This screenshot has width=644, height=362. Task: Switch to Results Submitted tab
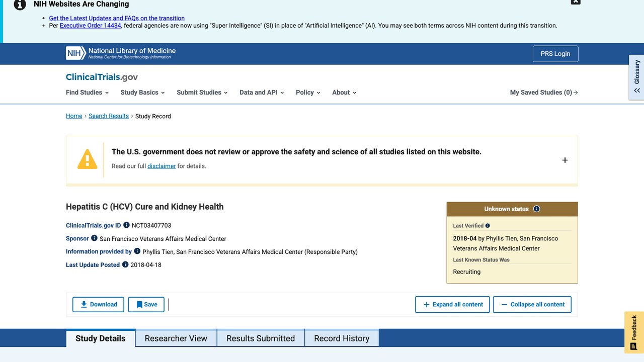(261, 338)
